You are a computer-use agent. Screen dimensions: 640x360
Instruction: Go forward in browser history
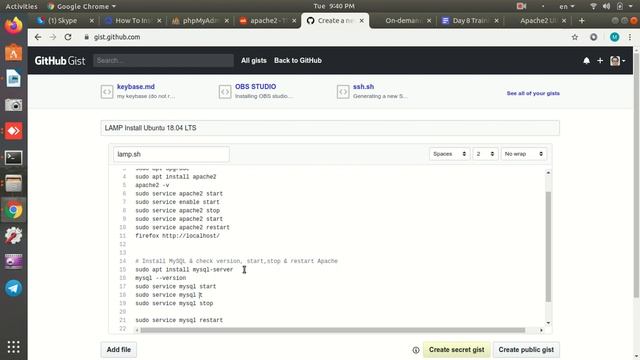(53, 37)
